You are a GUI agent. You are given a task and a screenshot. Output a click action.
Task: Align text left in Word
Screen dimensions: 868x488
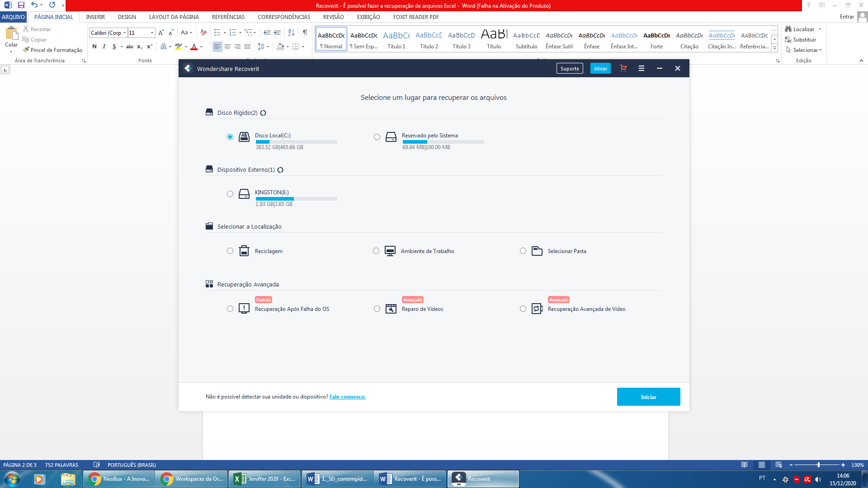pos(217,47)
